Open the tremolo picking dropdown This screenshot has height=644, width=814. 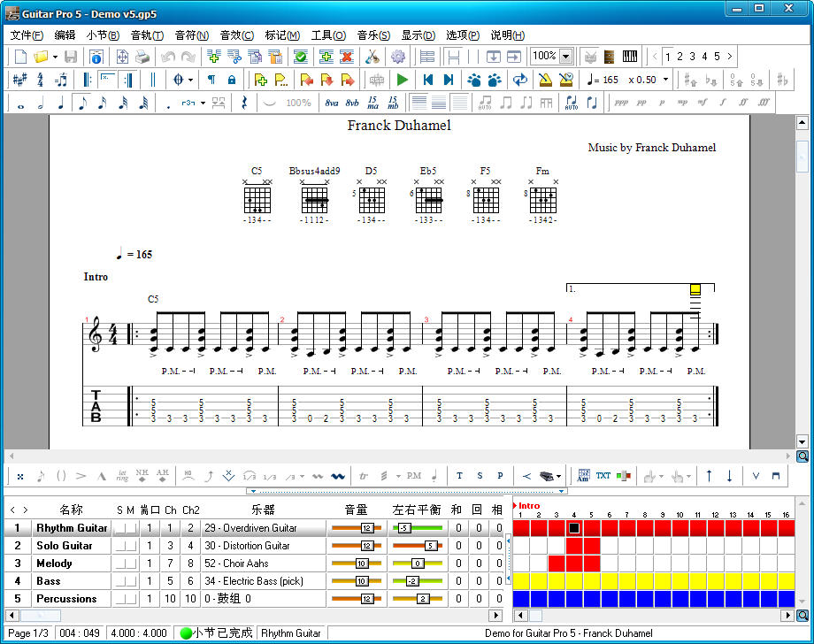tap(398, 476)
